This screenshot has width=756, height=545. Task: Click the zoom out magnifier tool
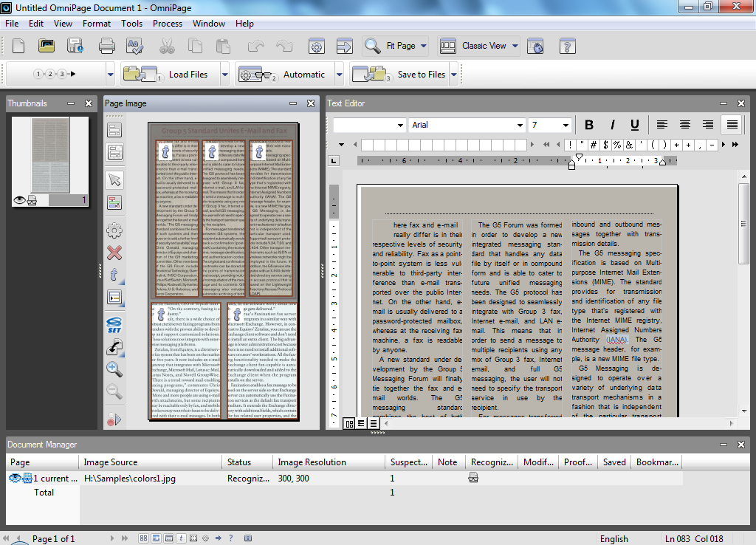(x=114, y=391)
